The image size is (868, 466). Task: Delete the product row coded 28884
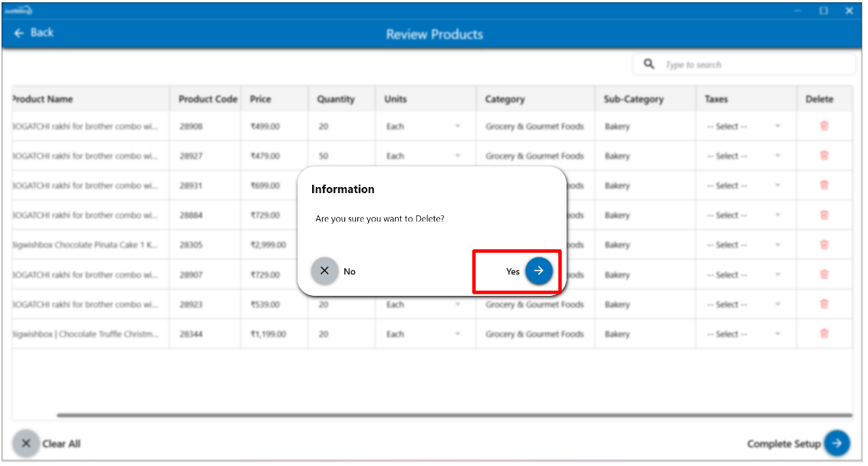tap(824, 215)
